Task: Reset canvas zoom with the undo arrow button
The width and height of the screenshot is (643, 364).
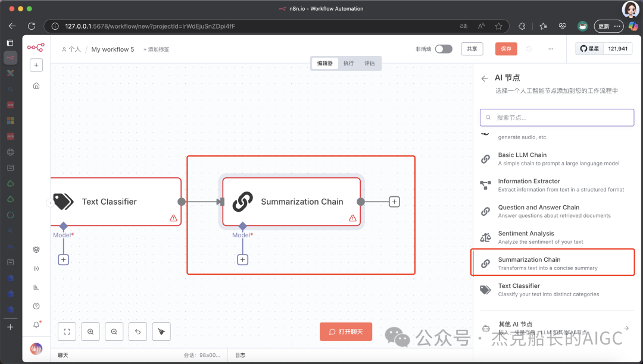Action: coord(138,332)
